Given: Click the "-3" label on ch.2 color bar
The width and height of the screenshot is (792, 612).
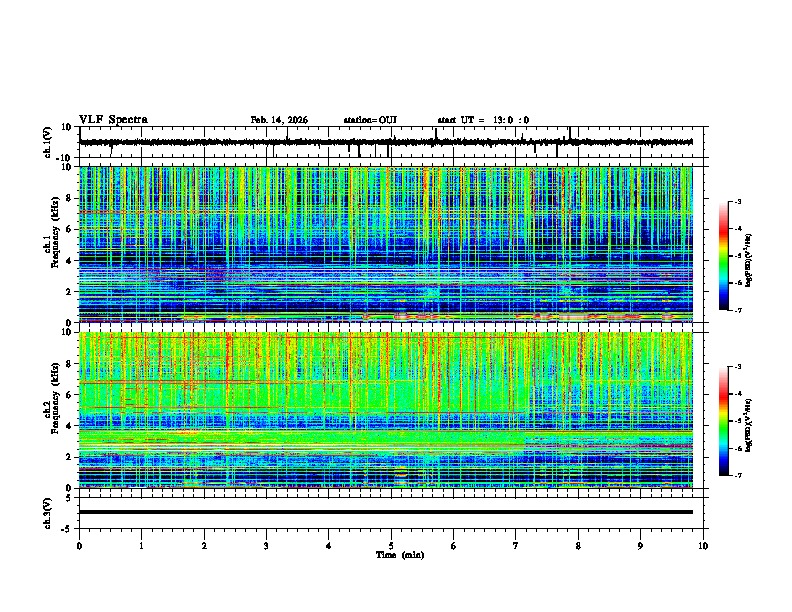Looking at the screenshot, I should (x=738, y=367).
